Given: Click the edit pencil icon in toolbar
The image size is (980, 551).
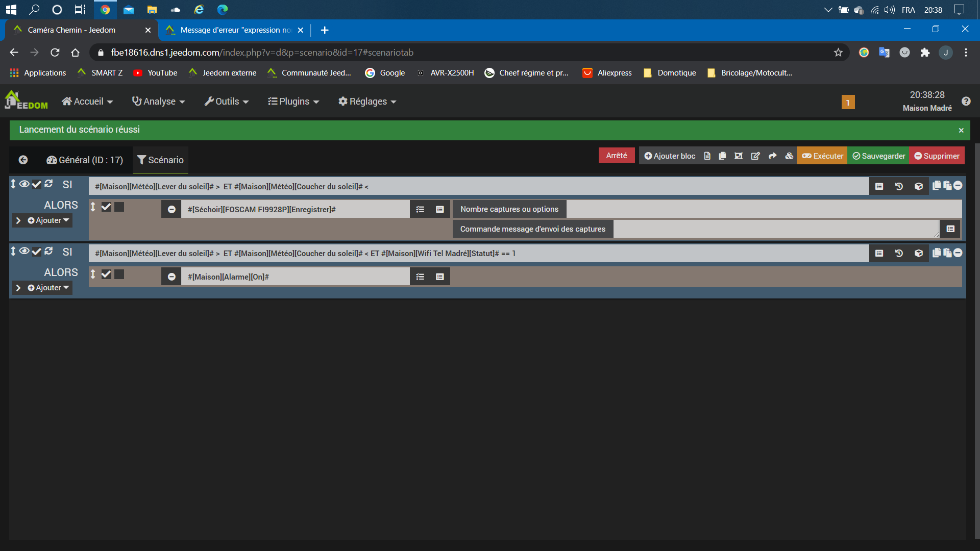Looking at the screenshot, I should tap(755, 156).
